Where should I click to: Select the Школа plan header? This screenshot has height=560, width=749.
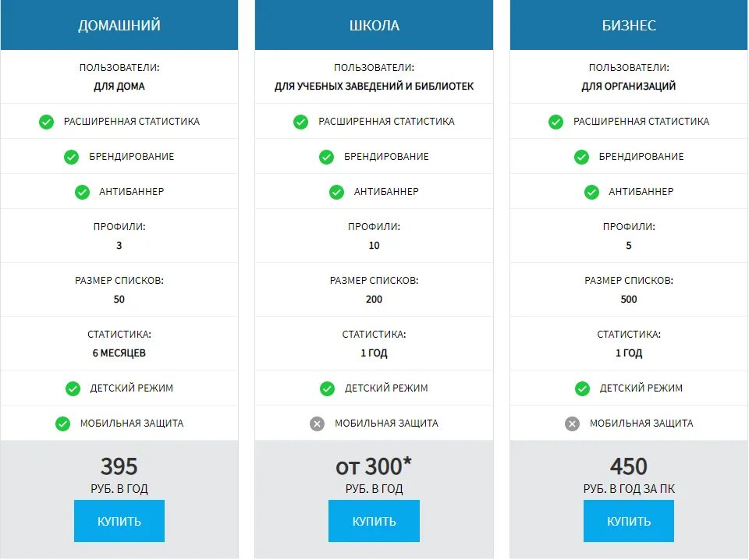(x=374, y=25)
